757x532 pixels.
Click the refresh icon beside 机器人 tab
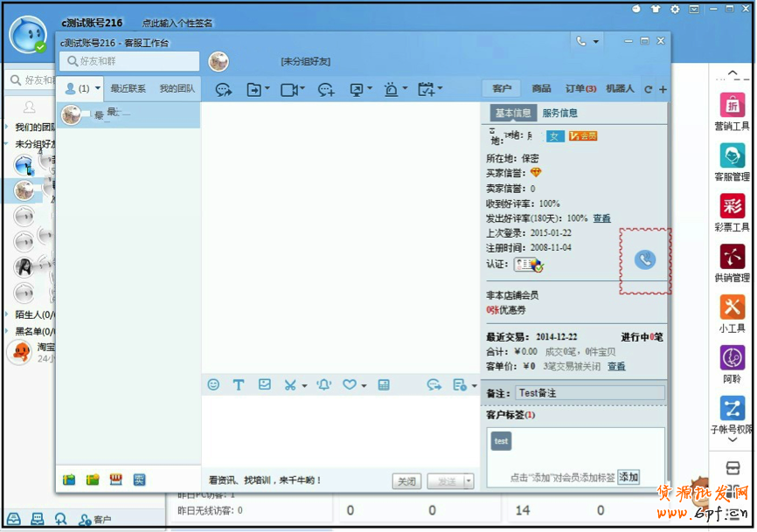tap(648, 89)
